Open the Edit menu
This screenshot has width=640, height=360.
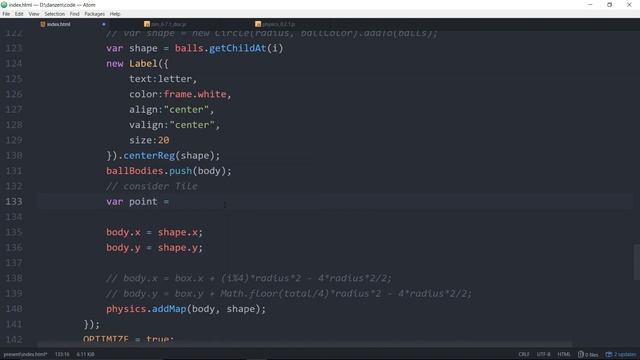pyautogui.click(x=19, y=14)
